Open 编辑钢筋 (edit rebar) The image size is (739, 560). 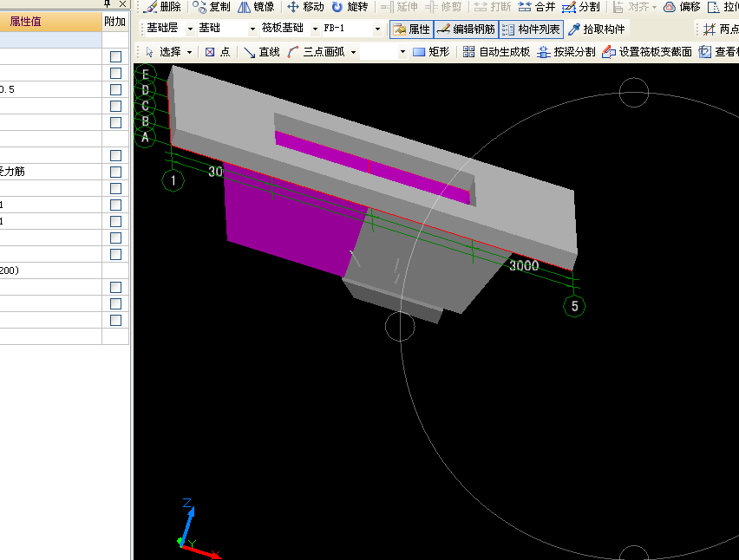[x=466, y=29]
